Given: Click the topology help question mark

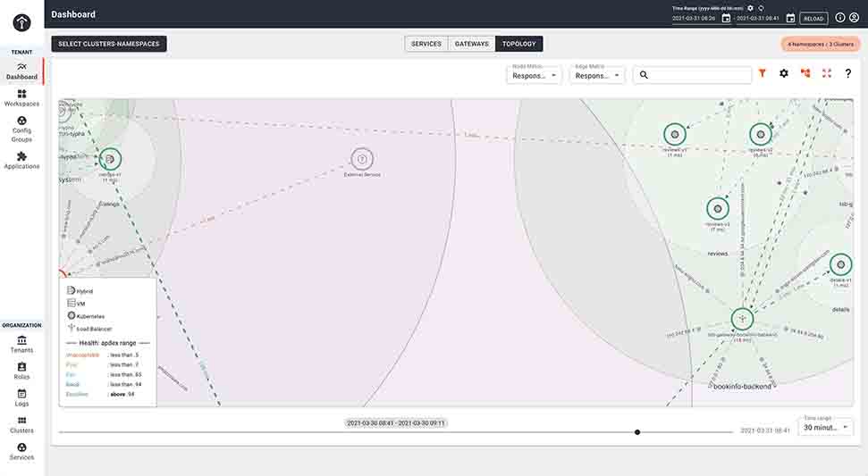Looking at the screenshot, I should click(847, 73).
